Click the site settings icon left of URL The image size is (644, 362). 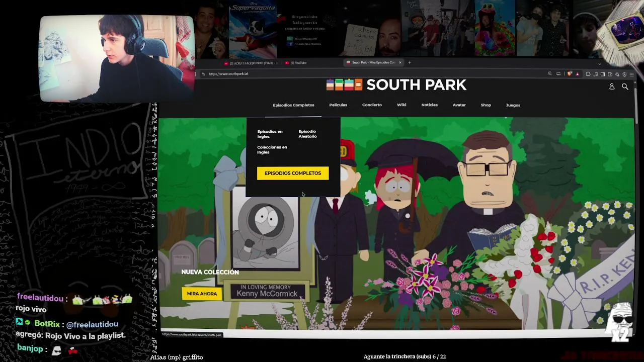pyautogui.click(x=203, y=74)
